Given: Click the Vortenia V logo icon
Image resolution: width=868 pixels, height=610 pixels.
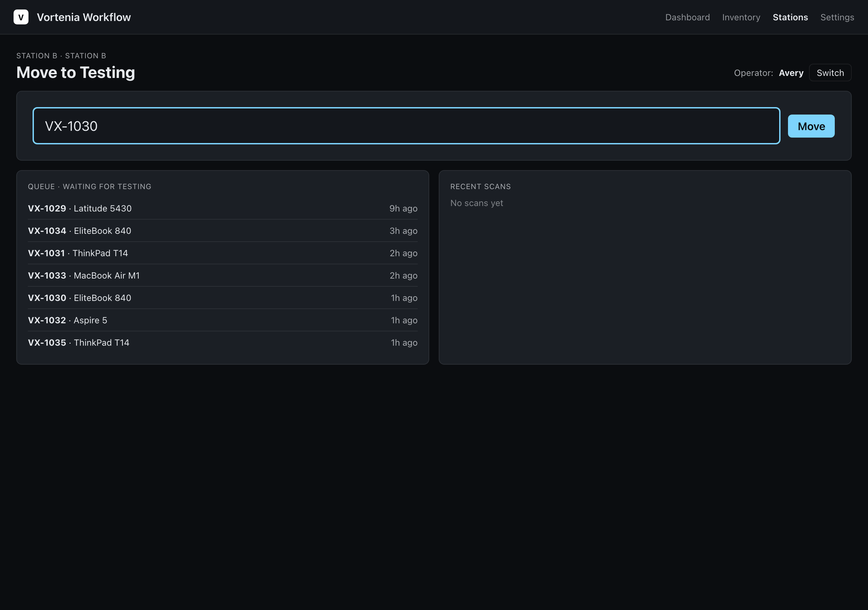Looking at the screenshot, I should tap(21, 17).
